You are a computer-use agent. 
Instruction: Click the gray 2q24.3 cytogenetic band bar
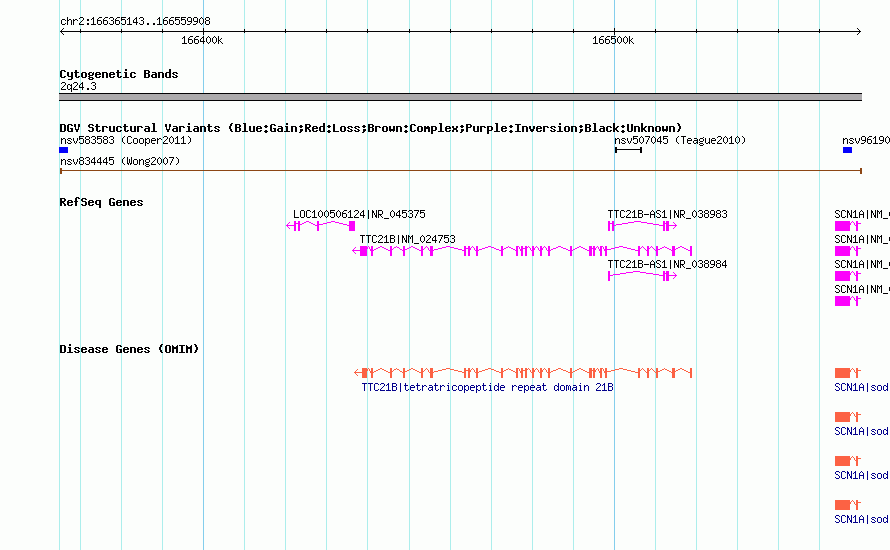[x=460, y=97]
